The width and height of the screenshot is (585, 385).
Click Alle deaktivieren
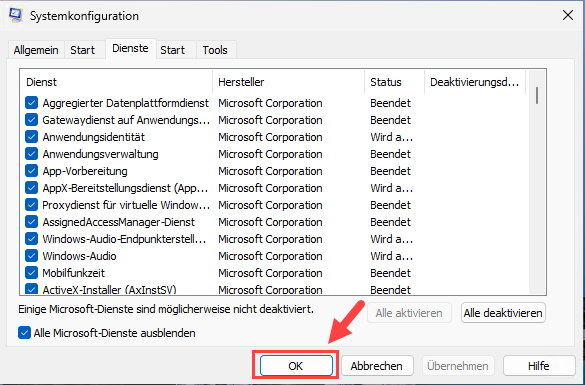point(503,313)
